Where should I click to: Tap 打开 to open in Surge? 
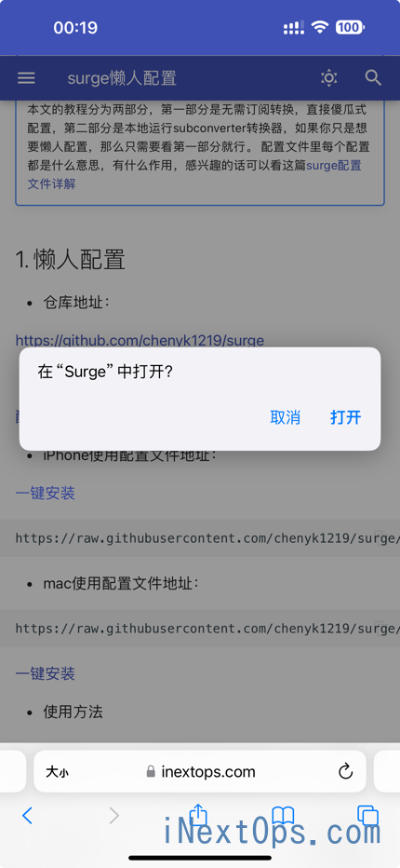tap(346, 417)
